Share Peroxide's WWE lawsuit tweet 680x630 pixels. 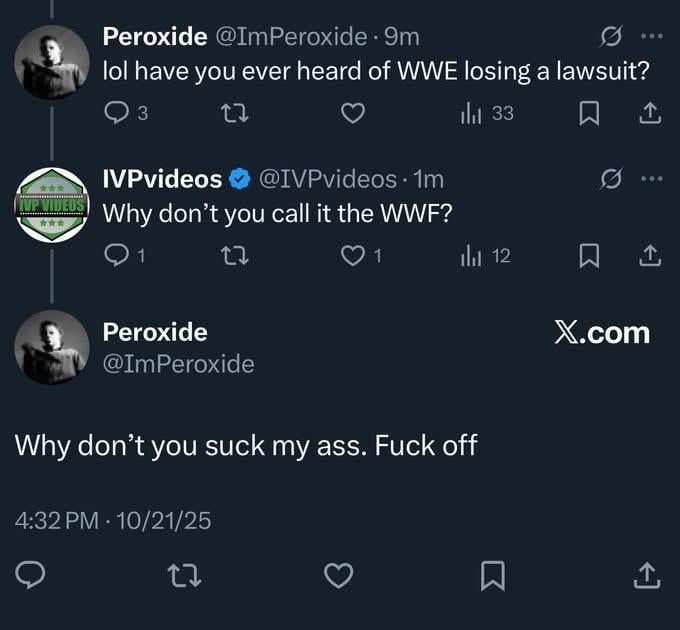point(650,113)
